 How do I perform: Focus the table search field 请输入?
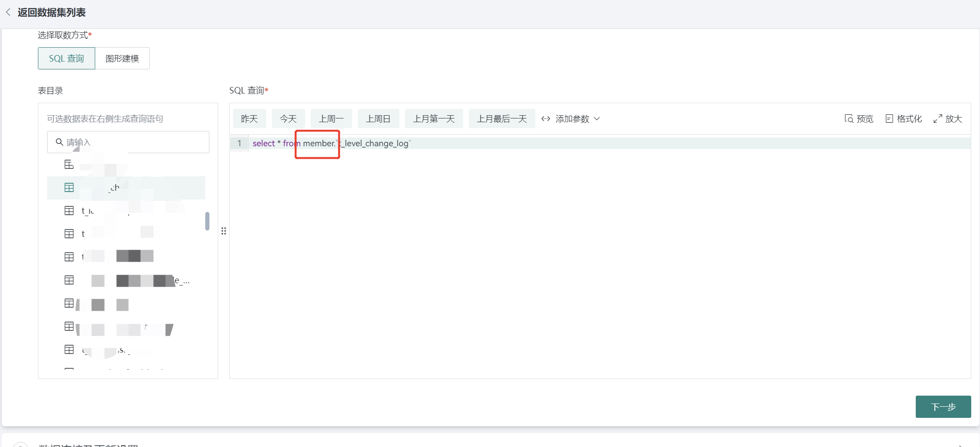[128, 142]
